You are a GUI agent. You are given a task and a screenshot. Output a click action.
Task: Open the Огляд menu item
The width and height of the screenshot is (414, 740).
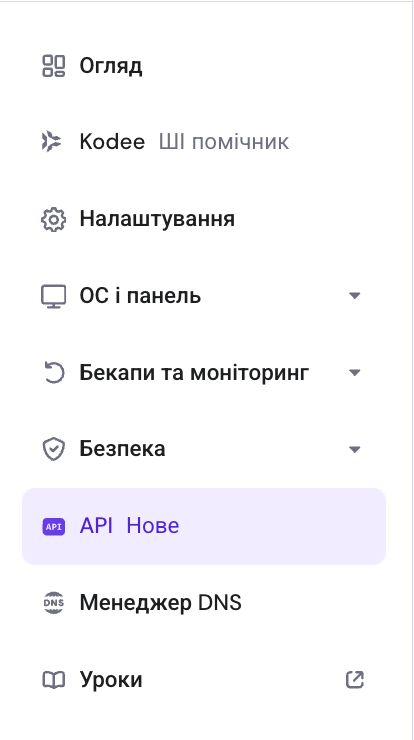click(x=204, y=66)
